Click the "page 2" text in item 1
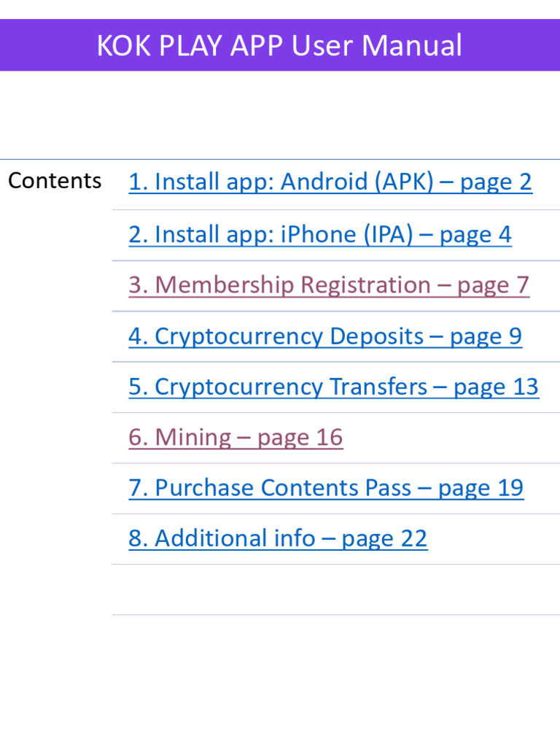 pyautogui.click(x=497, y=182)
